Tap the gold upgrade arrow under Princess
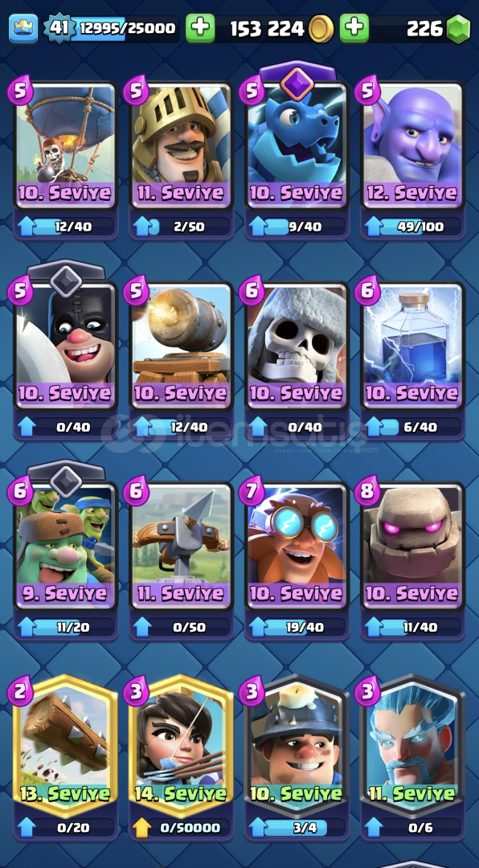This screenshot has width=479, height=868. (141, 828)
